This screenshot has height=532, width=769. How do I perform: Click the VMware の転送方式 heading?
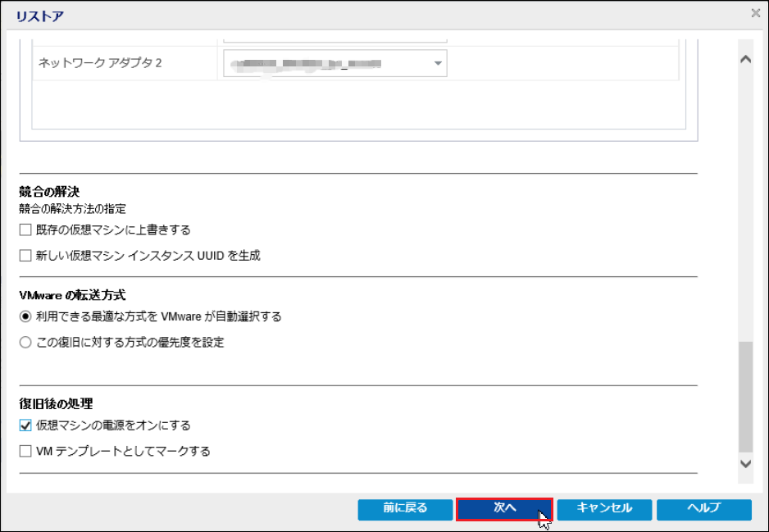pyautogui.click(x=73, y=295)
